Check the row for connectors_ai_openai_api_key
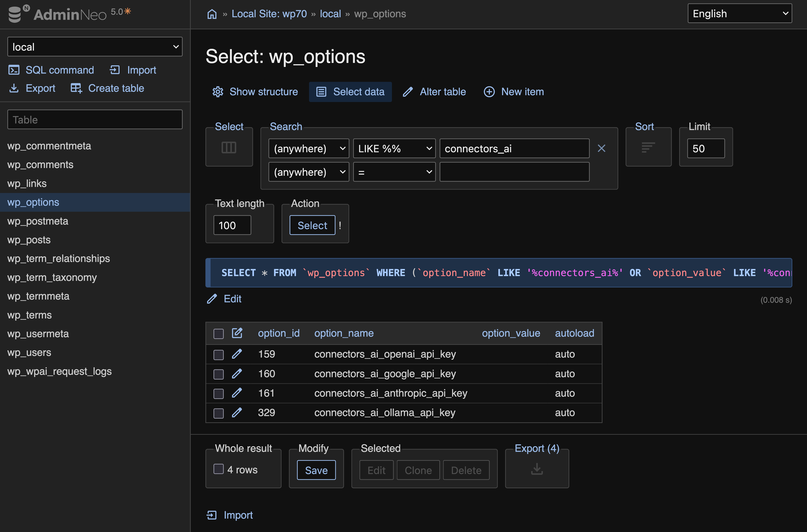This screenshot has width=807, height=532. click(x=218, y=355)
